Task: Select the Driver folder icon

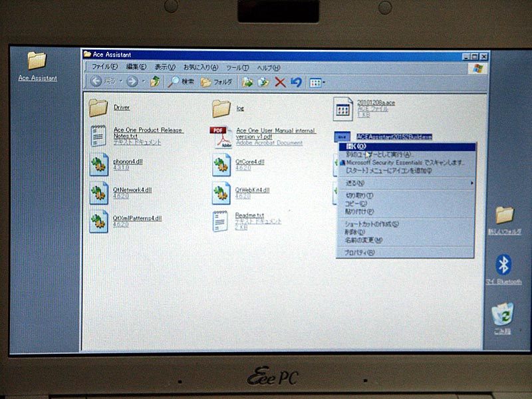Action: (x=98, y=107)
